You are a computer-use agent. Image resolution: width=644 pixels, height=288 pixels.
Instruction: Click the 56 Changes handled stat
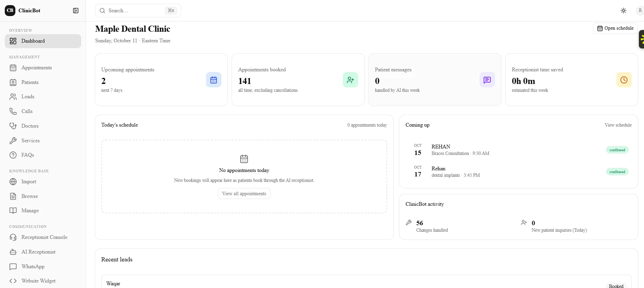427,226
